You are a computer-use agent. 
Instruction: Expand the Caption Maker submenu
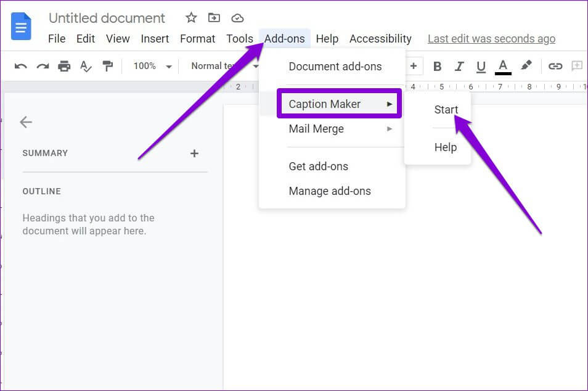pos(340,104)
